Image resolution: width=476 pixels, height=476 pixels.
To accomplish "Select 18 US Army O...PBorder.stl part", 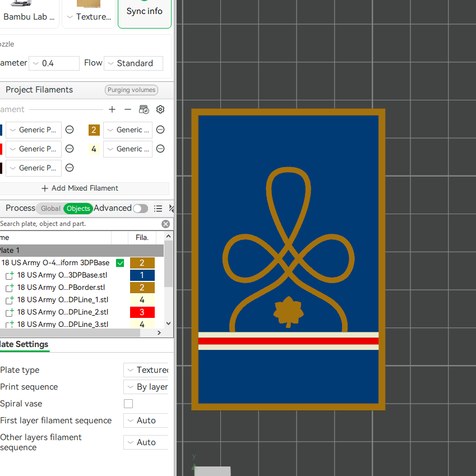I will pos(61,288).
